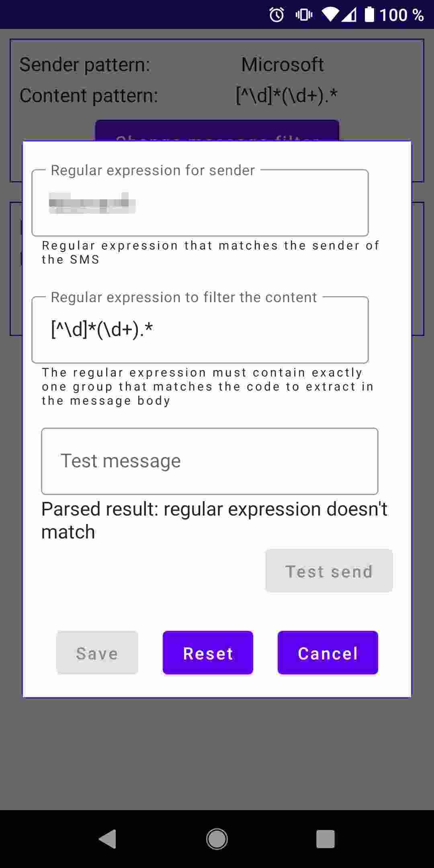Reset the regex filter dialog
Screen dimensions: 434x868
click(207, 653)
